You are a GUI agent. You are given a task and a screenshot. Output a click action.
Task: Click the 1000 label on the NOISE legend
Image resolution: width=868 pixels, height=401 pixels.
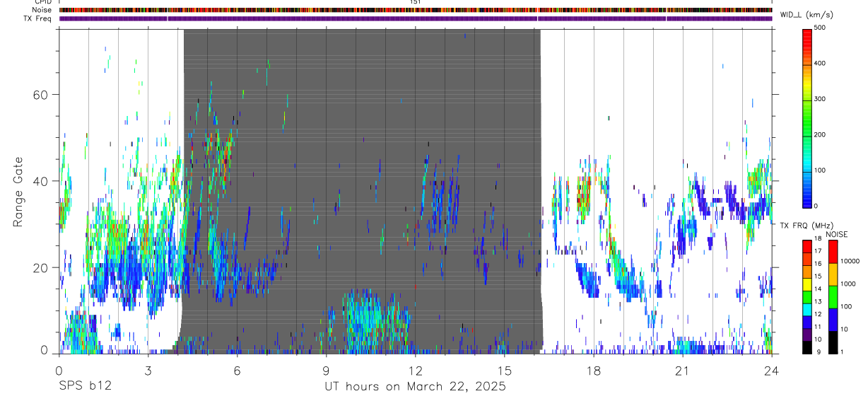pyautogui.click(x=848, y=284)
